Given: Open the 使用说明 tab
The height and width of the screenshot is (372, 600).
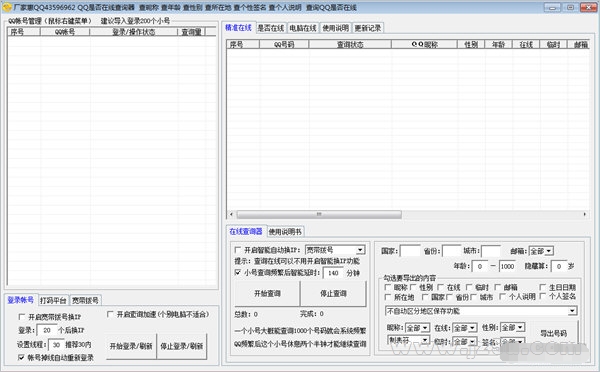Looking at the screenshot, I should point(336,28).
